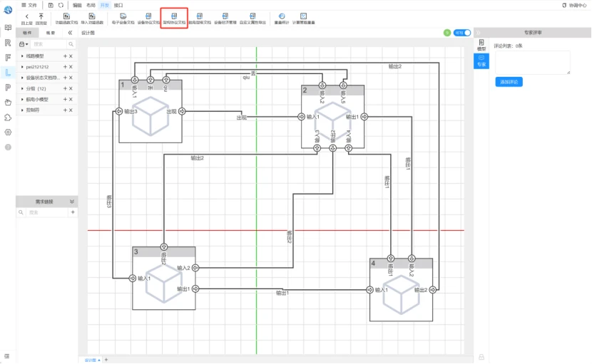Image resolution: width=592 pixels, height=364 pixels.
Task: Click the 回上层 back arrow icon
Action: pyautogui.click(x=27, y=16)
